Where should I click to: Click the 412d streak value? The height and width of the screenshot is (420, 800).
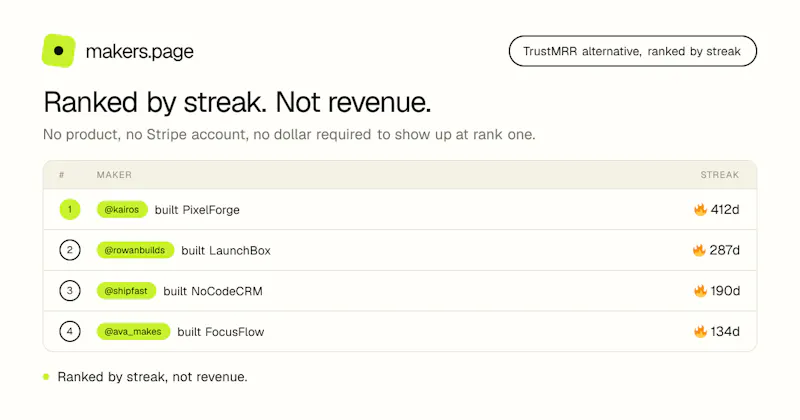coord(725,209)
